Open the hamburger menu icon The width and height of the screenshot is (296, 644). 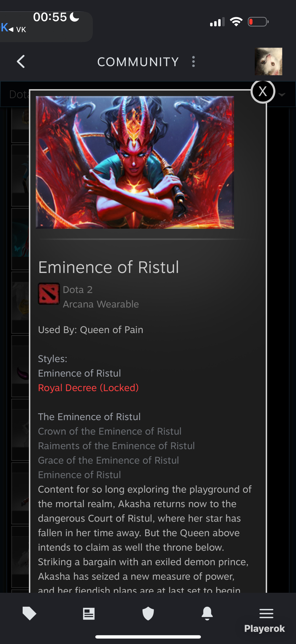266,613
